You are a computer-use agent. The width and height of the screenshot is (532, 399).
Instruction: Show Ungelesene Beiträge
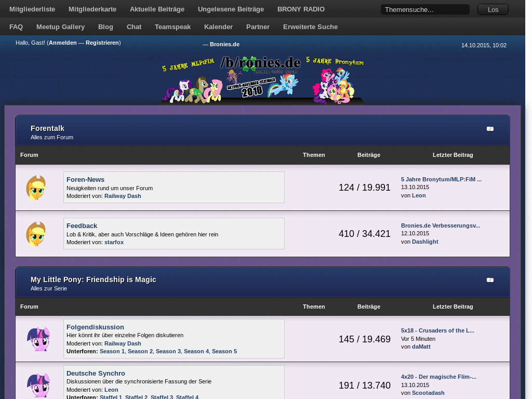pyautogui.click(x=231, y=9)
